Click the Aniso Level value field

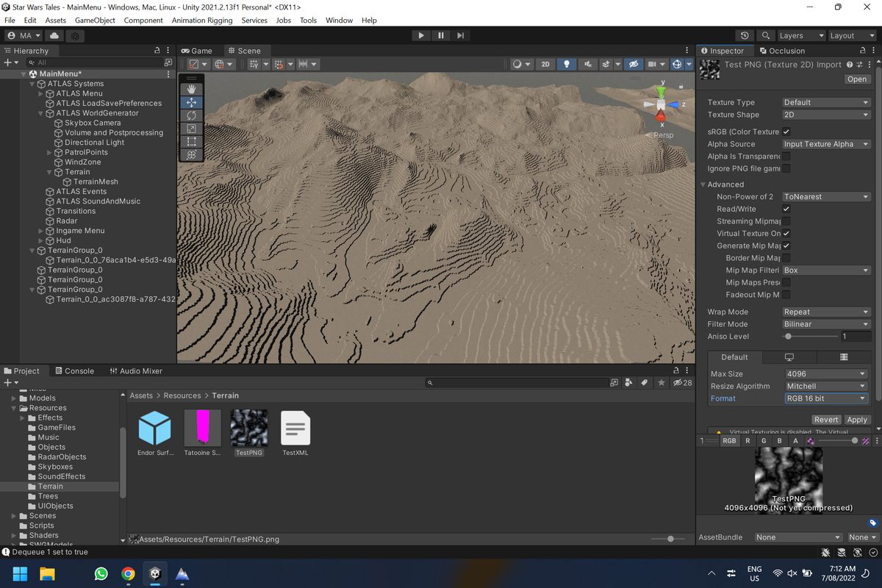point(856,336)
